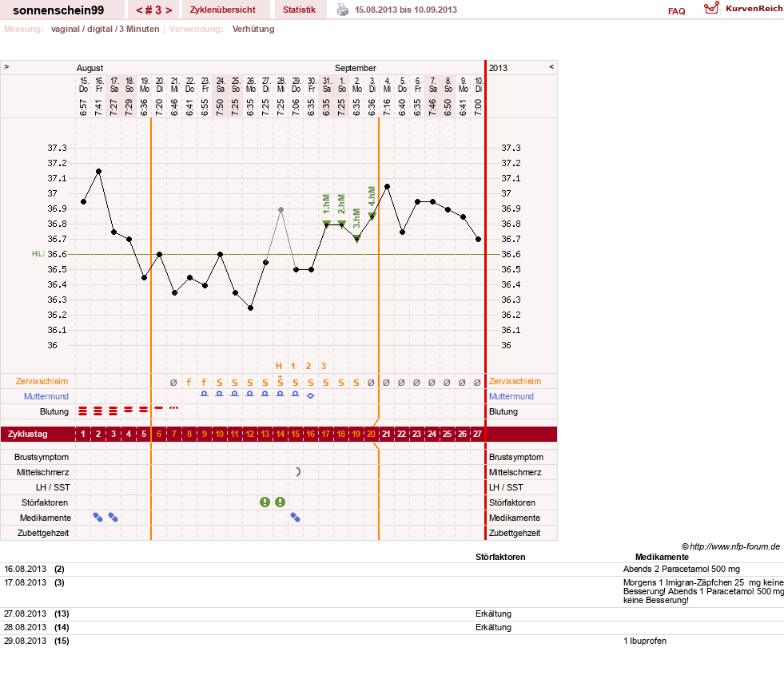Click the 3.hM green triangle marker
Screen dimensions: 784x675
point(357,239)
